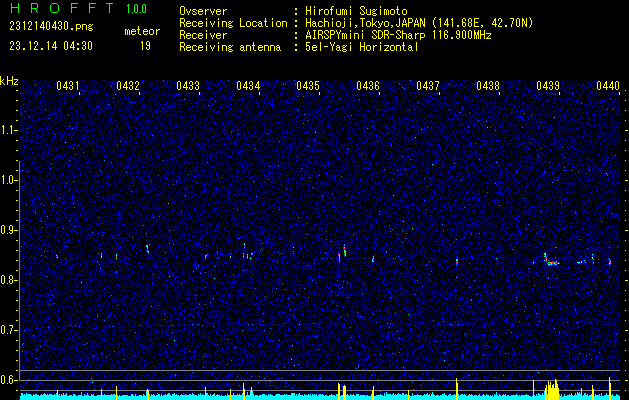Click the HROFFT 1.0.0 title text
This screenshot has width=629, height=400.
tap(78, 8)
